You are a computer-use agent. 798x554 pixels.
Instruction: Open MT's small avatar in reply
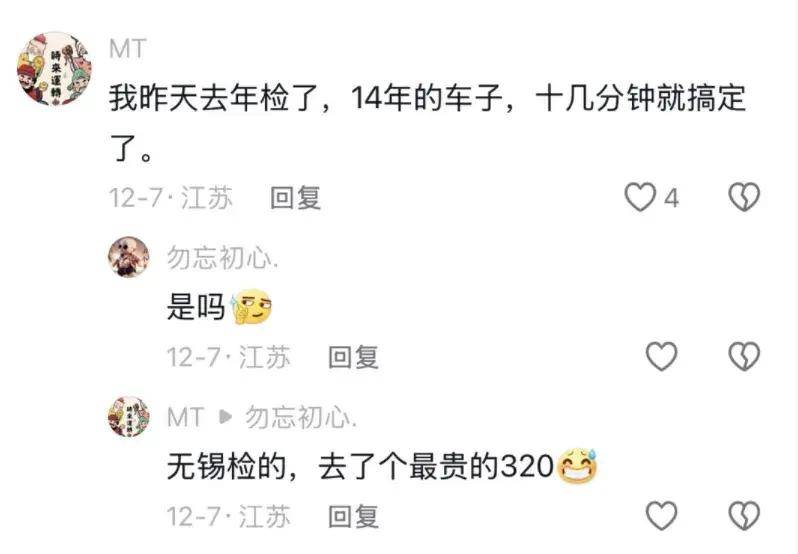129,417
